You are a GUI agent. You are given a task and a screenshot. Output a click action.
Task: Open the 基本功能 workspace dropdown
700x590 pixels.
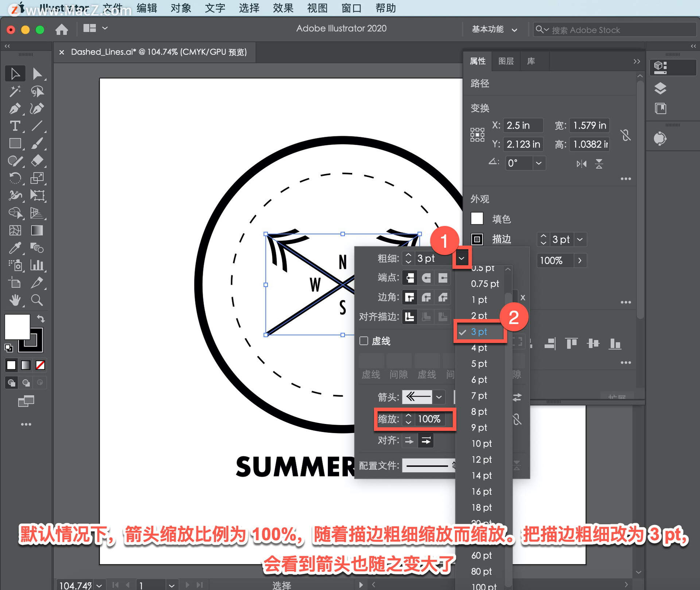(494, 30)
